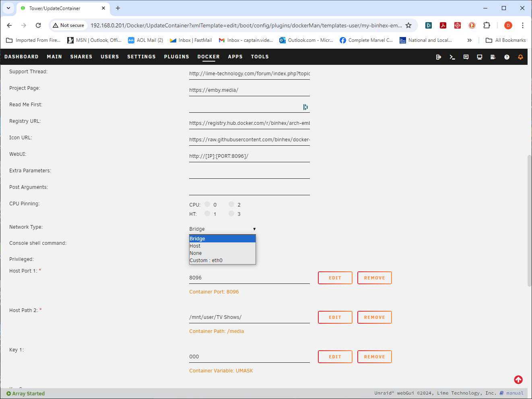Click the Not secure warning indicator
Image resolution: width=532 pixels, height=399 pixels.
point(68,25)
